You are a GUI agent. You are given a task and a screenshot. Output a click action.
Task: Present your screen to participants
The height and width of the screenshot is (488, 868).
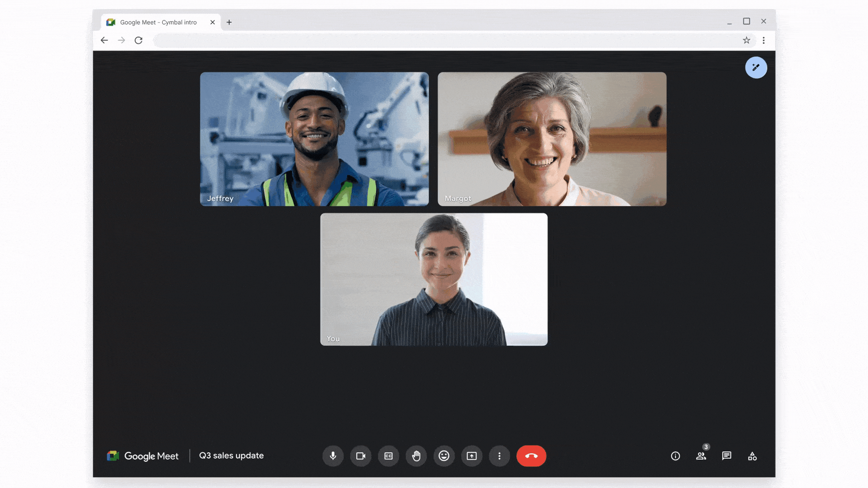tap(471, 456)
